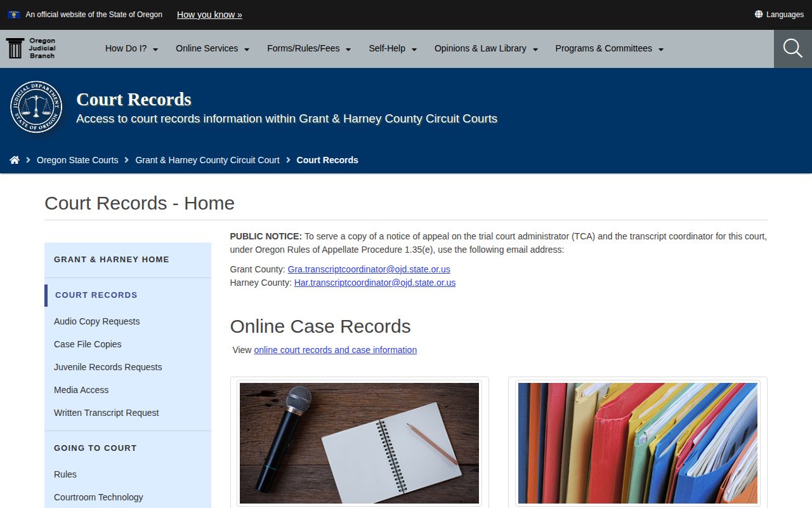The height and width of the screenshot is (508, 812).
Task: Open the Going to Court section
Action: (95, 448)
